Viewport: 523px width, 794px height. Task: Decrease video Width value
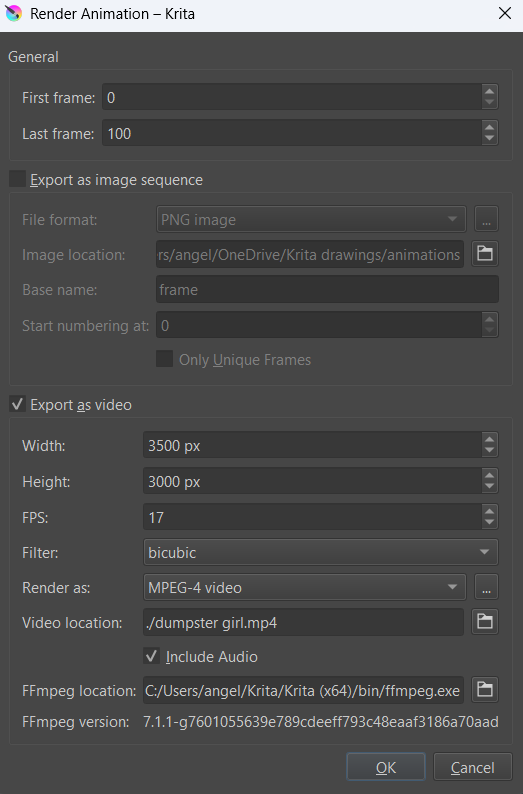click(x=489, y=451)
